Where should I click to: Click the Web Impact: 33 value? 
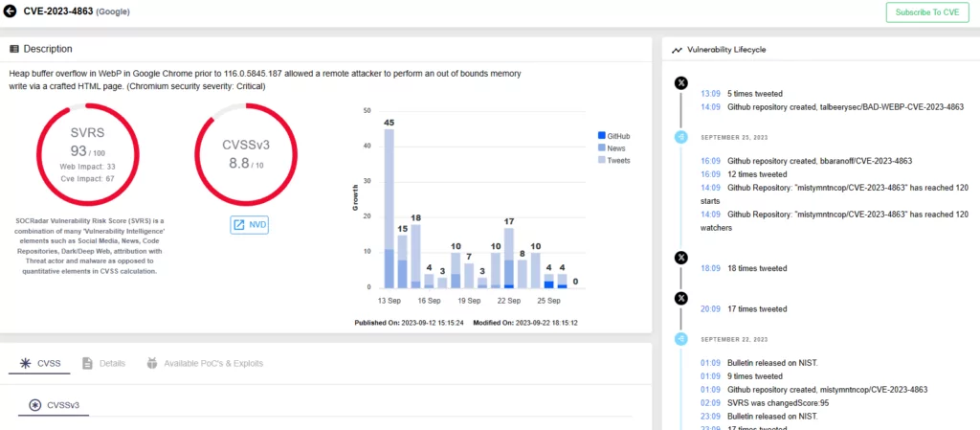[87, 167]
